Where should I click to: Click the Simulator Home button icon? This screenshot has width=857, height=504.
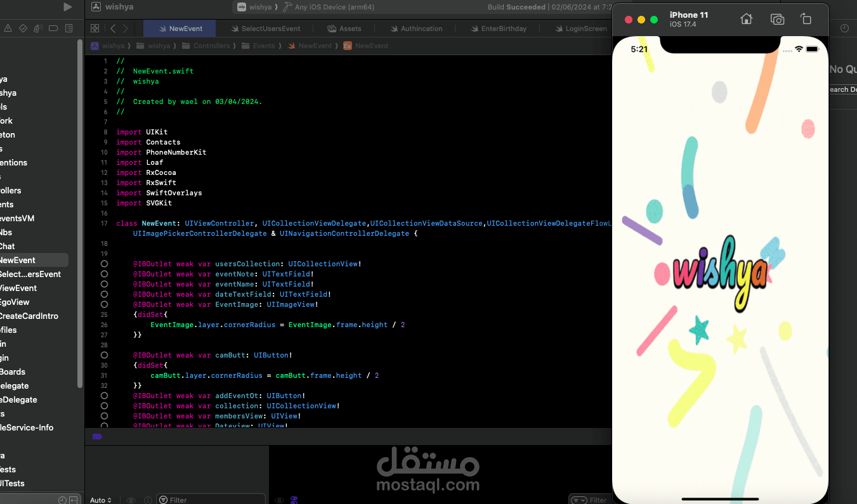(747, 19)
